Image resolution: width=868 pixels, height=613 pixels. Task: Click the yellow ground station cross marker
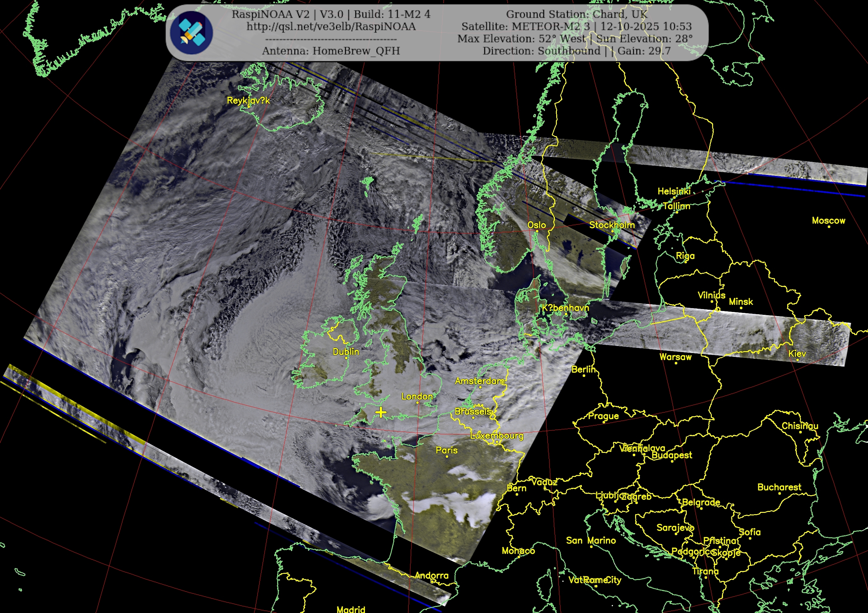[381, 412]
